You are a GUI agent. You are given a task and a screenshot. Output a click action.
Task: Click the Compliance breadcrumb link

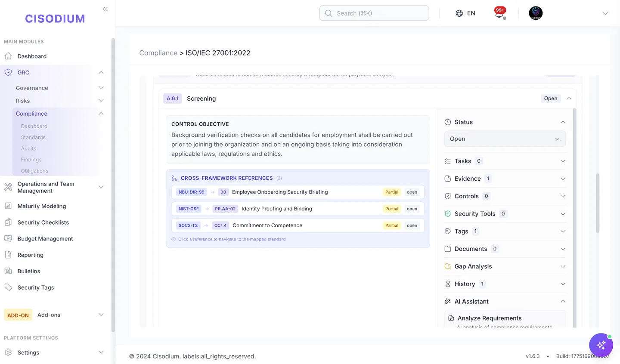158,53
